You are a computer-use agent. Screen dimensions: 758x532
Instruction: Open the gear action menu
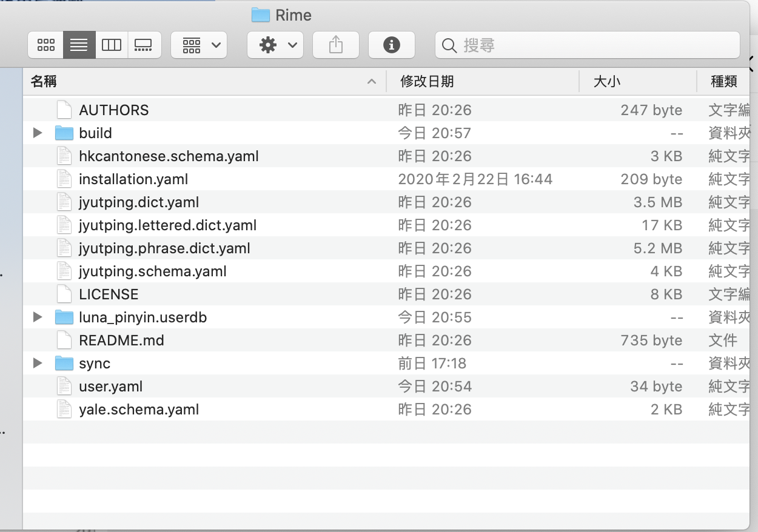(275, 45)
